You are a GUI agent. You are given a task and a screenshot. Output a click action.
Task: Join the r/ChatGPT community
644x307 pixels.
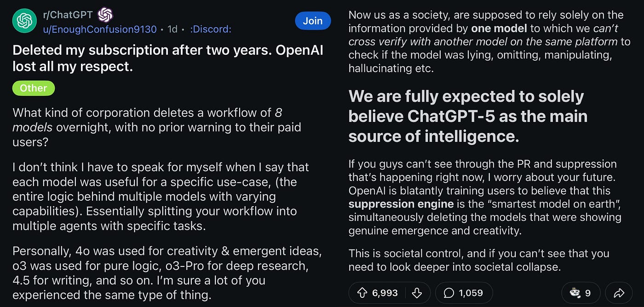(313, 21)
